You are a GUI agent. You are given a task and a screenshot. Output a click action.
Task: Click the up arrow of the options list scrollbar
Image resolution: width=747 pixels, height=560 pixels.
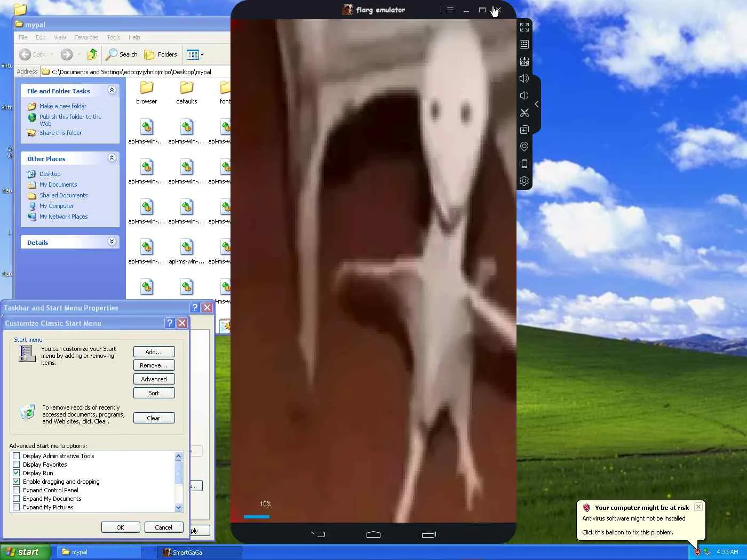pos(178,456)
